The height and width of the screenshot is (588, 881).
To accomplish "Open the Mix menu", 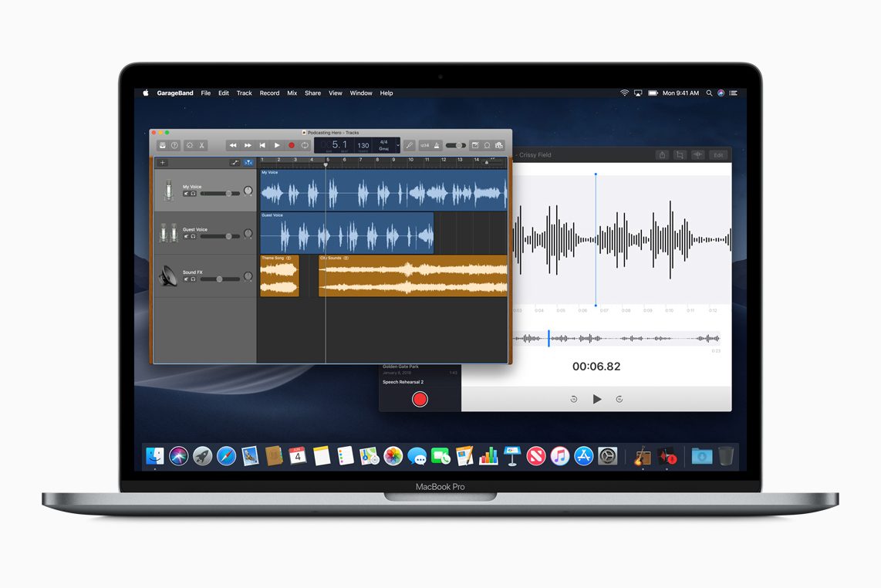I will 292,93.
